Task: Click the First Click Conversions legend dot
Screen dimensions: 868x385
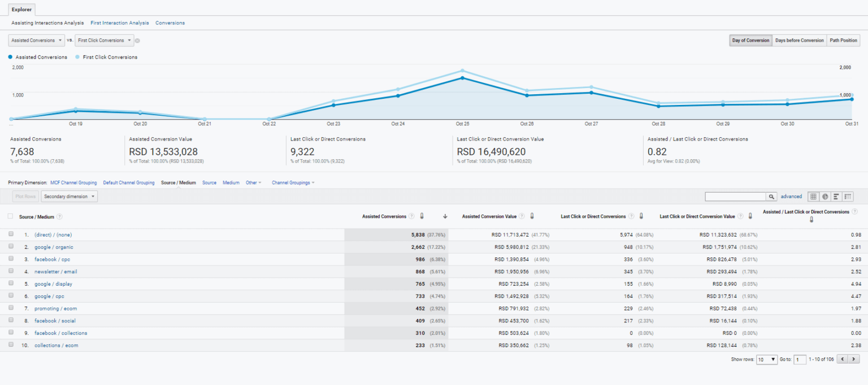Action: click(77, 57)
